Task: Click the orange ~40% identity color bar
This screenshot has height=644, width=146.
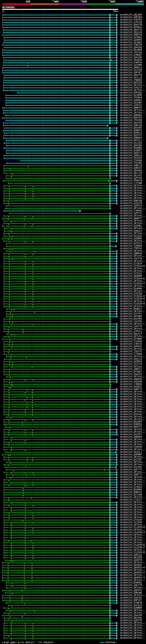Action: point(45,4)
